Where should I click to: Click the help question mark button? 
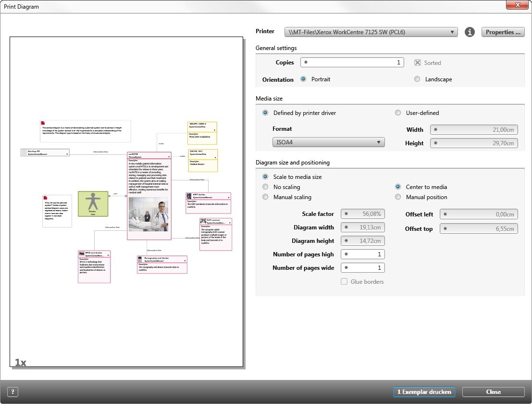[12, 392]
